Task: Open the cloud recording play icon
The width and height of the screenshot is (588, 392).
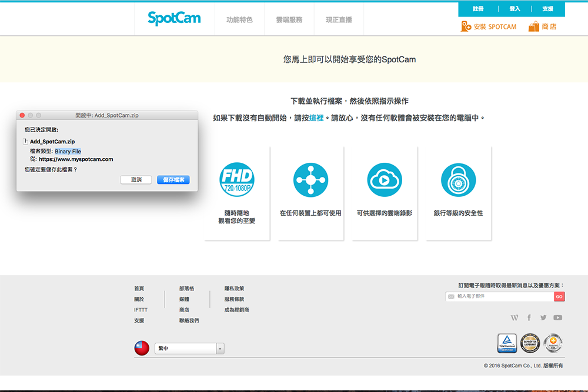Action: (384, 180)
